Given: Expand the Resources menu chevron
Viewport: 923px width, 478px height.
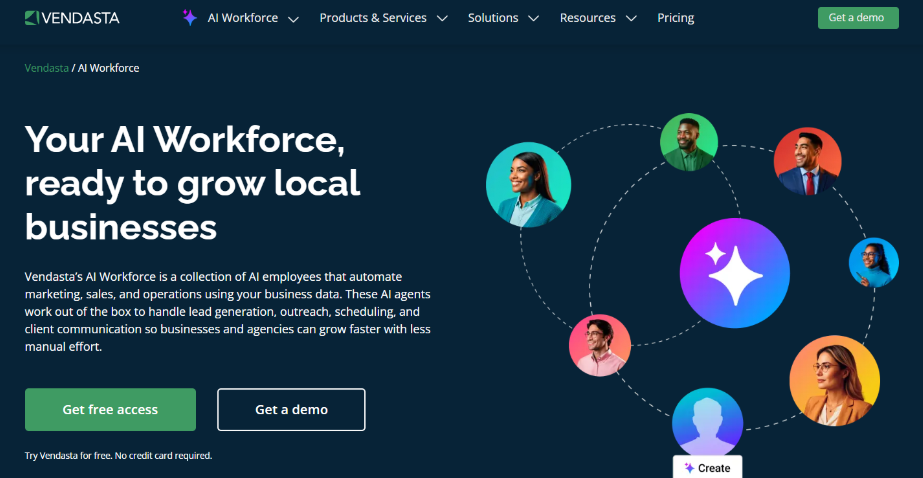Looking at the screenshot, I should pos(631,19).
